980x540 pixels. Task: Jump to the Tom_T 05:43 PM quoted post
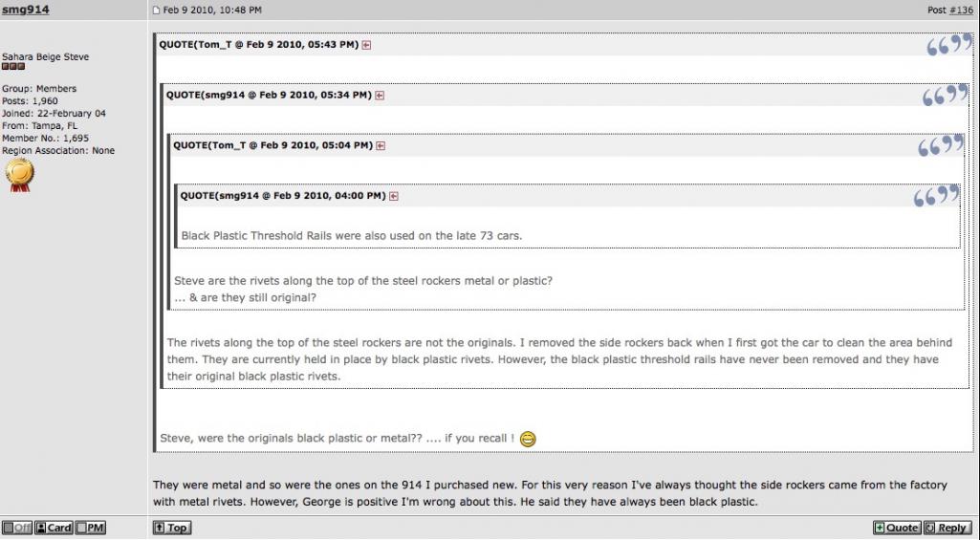coord(366,45)
